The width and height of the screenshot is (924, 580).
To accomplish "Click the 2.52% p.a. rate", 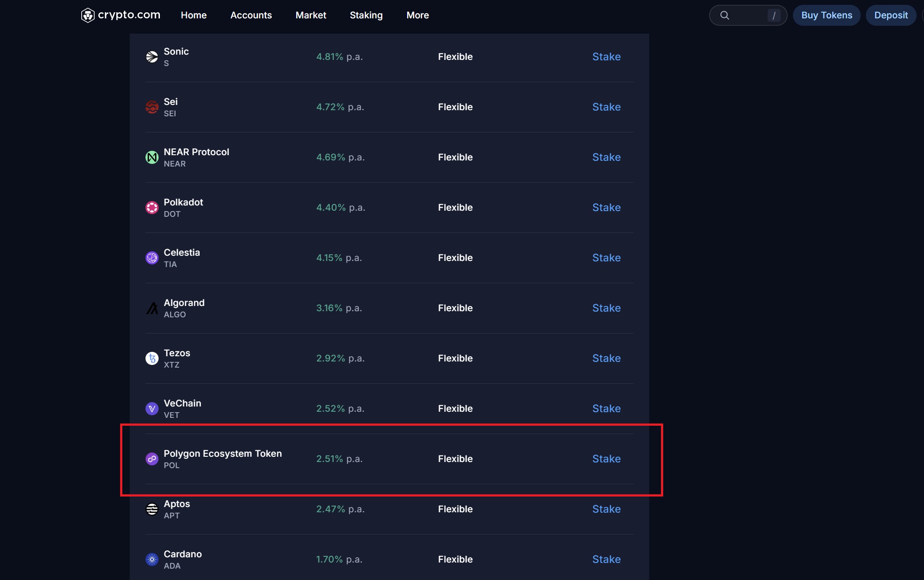I will pos(340,409).
